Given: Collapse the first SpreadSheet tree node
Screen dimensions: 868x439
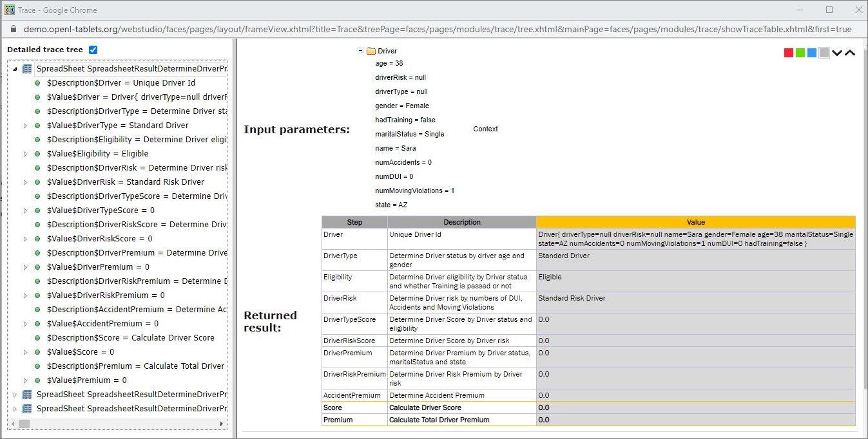Looking at the screenshot, I should 15,69.
